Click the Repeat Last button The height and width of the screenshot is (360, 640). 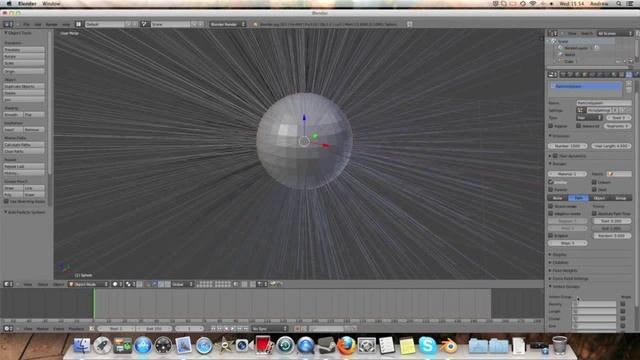(x=24, y=166)
